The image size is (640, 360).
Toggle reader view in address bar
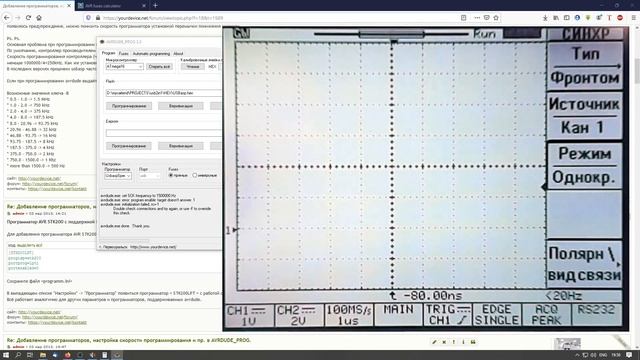click(463, 18)
